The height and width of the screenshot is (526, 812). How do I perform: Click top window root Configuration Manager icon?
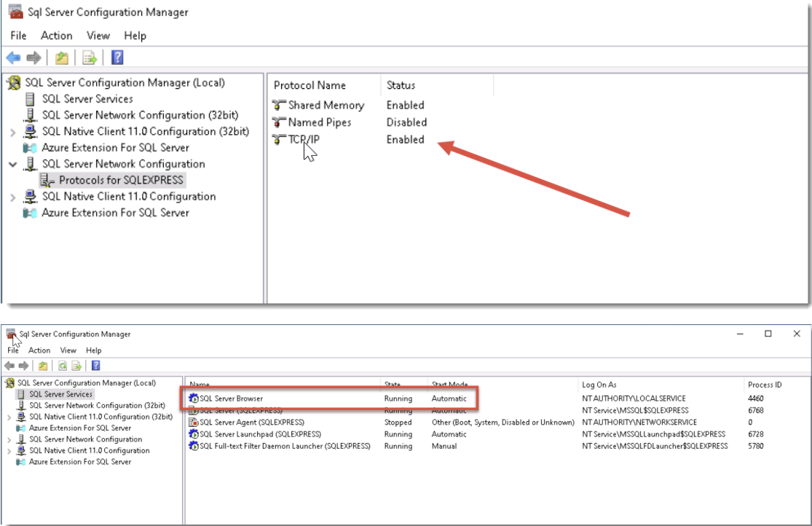[x=14, y=83]
